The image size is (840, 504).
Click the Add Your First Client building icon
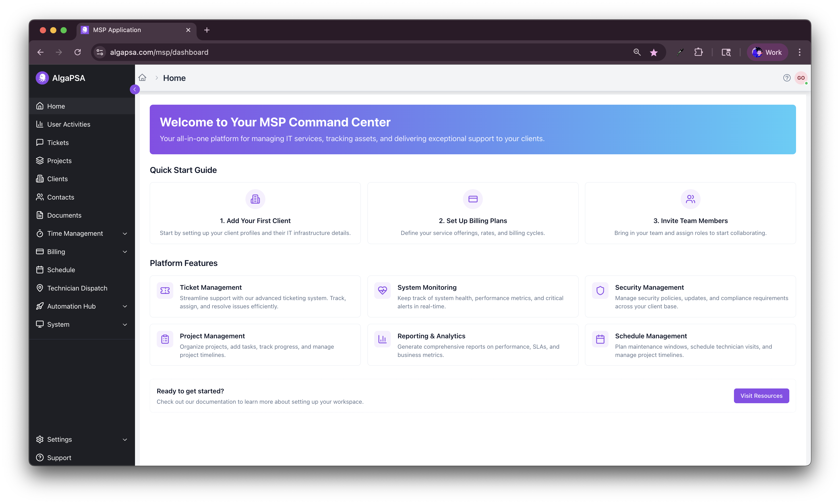[x=255, y=199]
